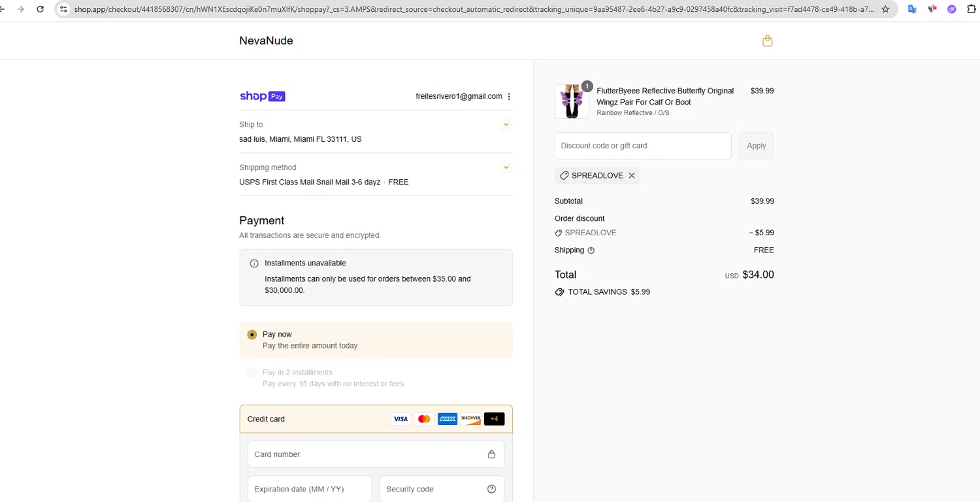Screen dimensions: 980x502
Task: Click the FlutterByeee Reflective Butterfly product title
Action: [665, 97]
